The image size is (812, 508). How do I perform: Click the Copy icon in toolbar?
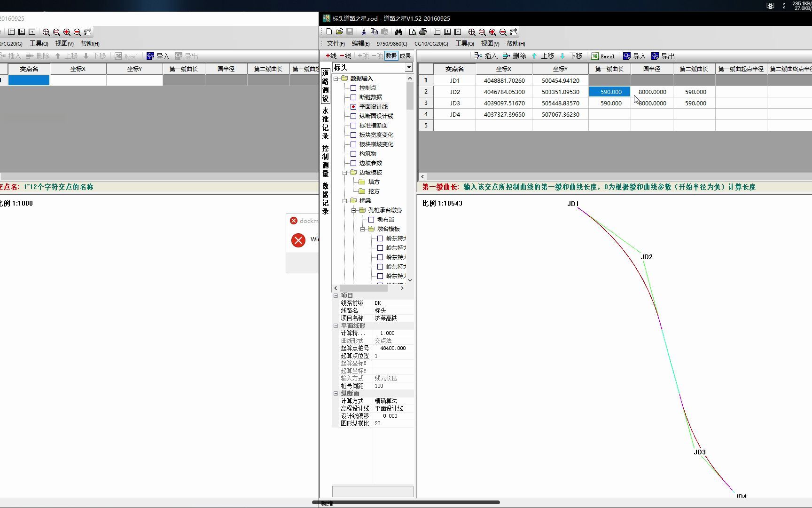point(374,32)
